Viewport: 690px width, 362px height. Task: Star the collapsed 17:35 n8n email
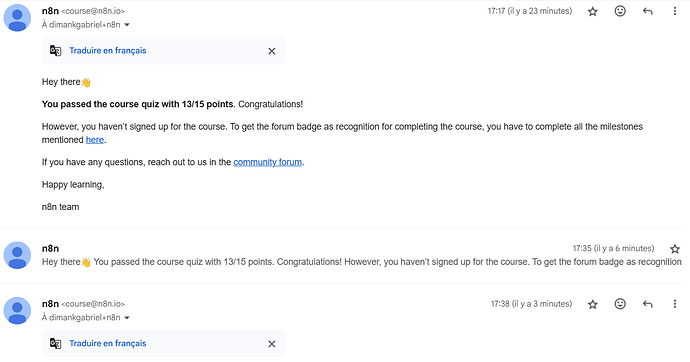675,249
